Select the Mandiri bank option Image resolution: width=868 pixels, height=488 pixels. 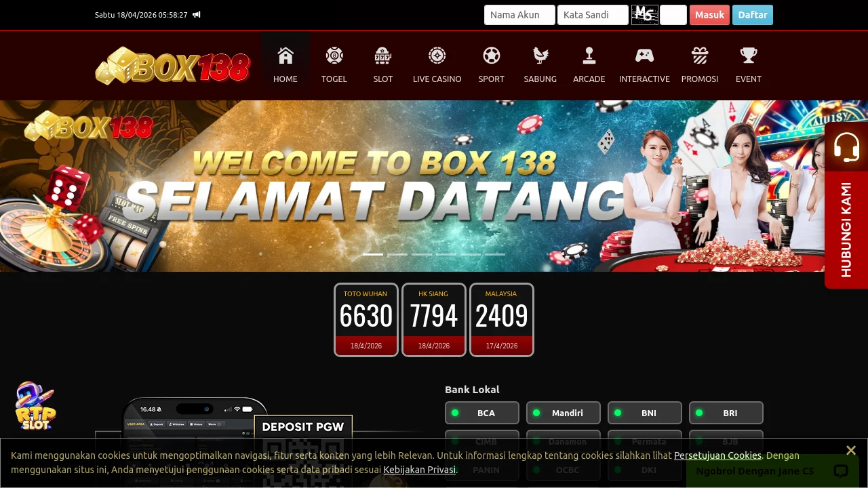[564, 413]
